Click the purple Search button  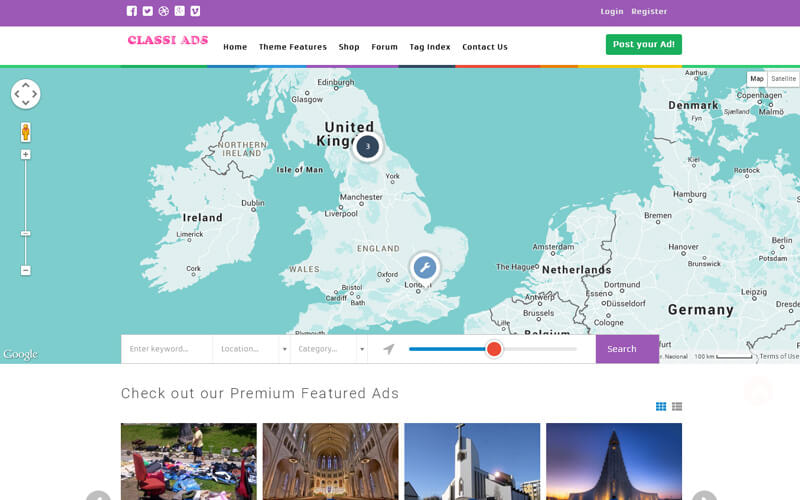(x=627, y=349)
